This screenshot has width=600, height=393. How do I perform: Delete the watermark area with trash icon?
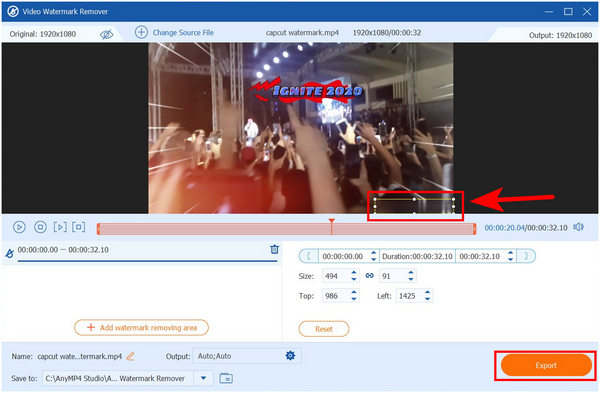(x=274, y=249)
